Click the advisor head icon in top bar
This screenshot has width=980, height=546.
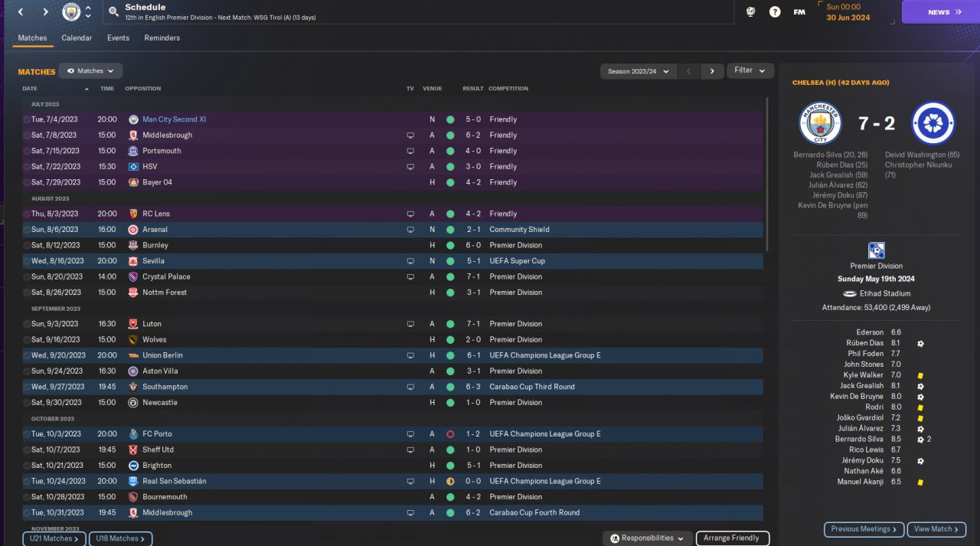(x=750, y=12)
